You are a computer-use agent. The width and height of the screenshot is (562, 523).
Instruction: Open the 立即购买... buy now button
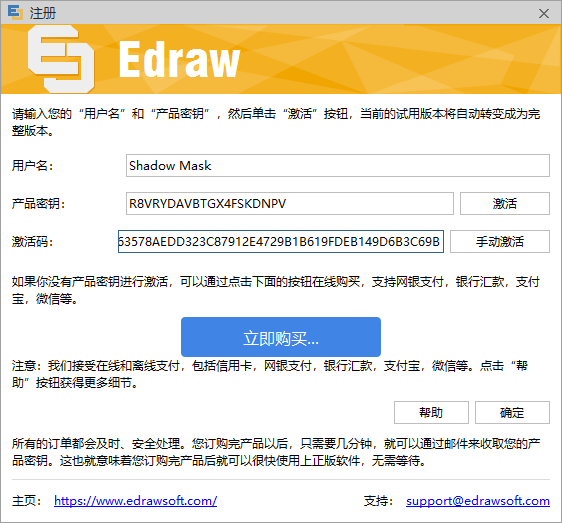tap(281, 337)
